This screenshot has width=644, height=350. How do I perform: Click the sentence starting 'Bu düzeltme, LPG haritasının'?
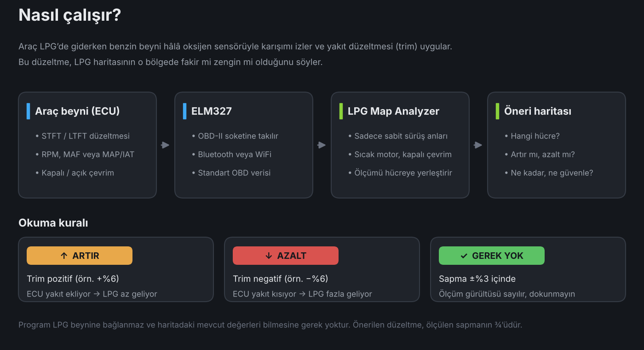[170, 62]
